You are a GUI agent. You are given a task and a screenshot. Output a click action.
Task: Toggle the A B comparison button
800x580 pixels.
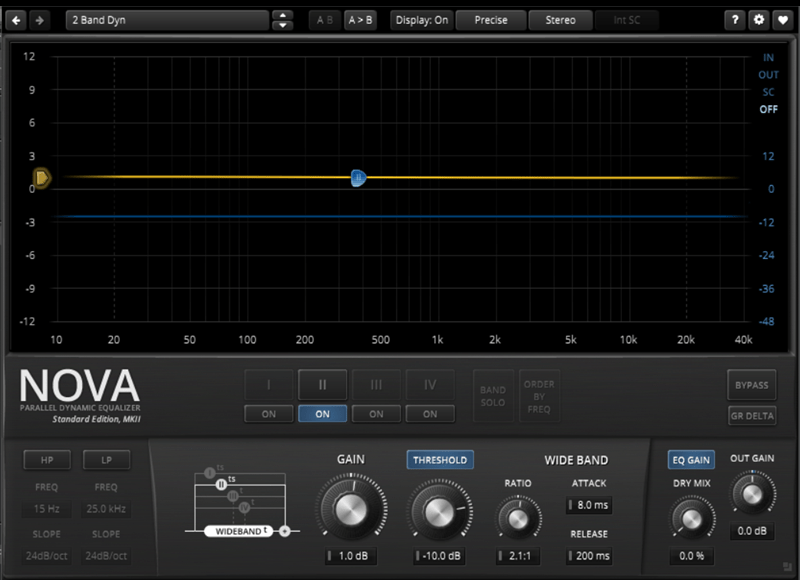[x=324, y=20]
